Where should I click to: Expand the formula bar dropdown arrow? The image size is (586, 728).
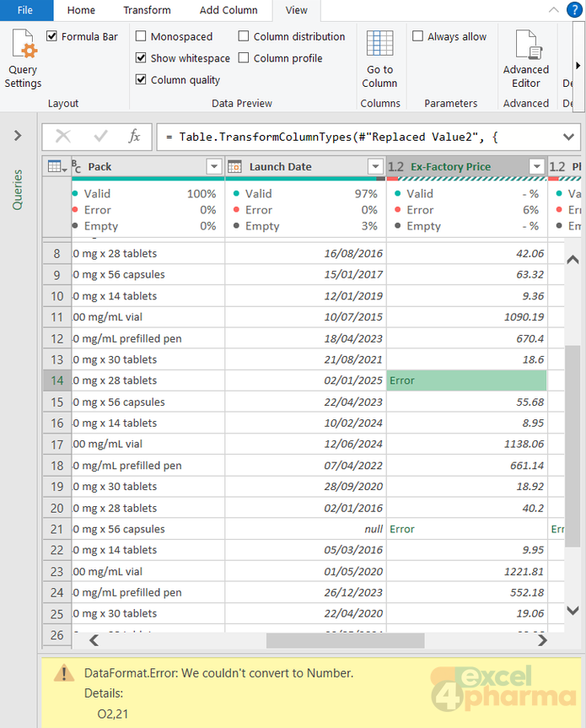[x=568, y=137]
